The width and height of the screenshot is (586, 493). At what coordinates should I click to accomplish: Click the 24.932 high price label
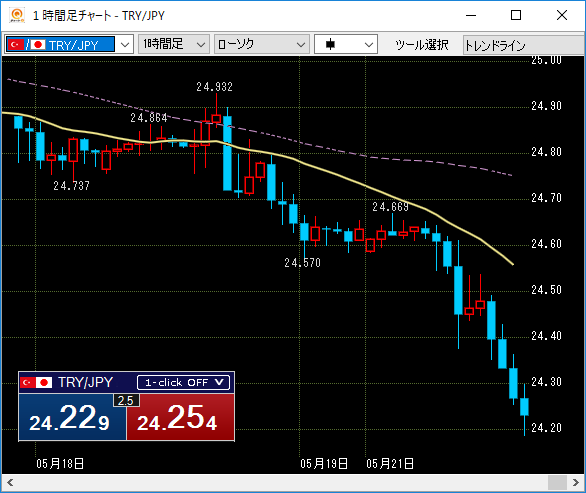(215, 87)
